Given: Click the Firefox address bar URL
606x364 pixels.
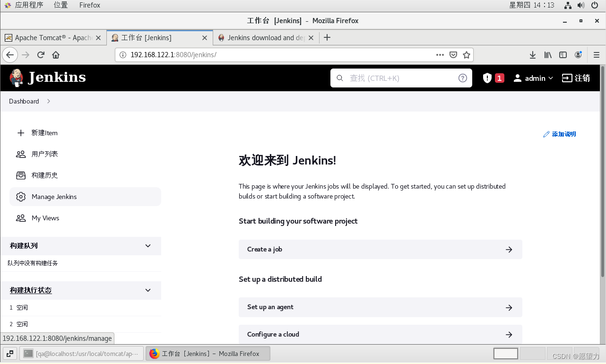Looking at the screenshot, I should (x=173, y=55).
